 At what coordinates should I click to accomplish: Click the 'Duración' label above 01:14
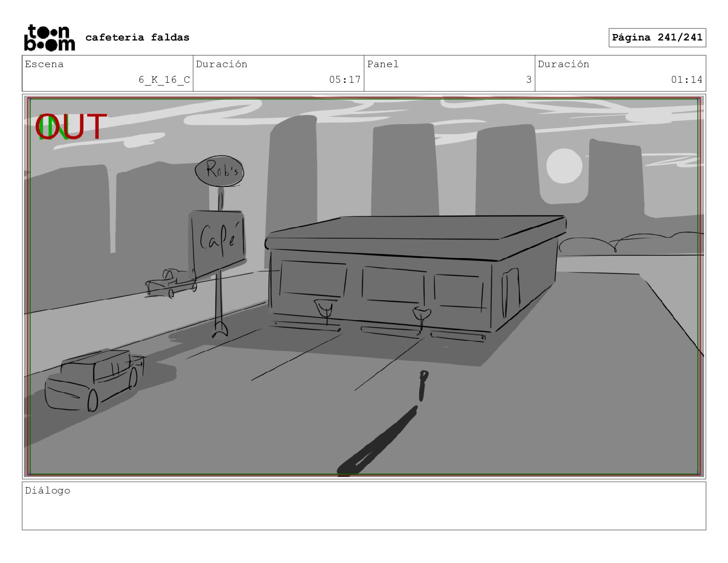click(563, 64)
